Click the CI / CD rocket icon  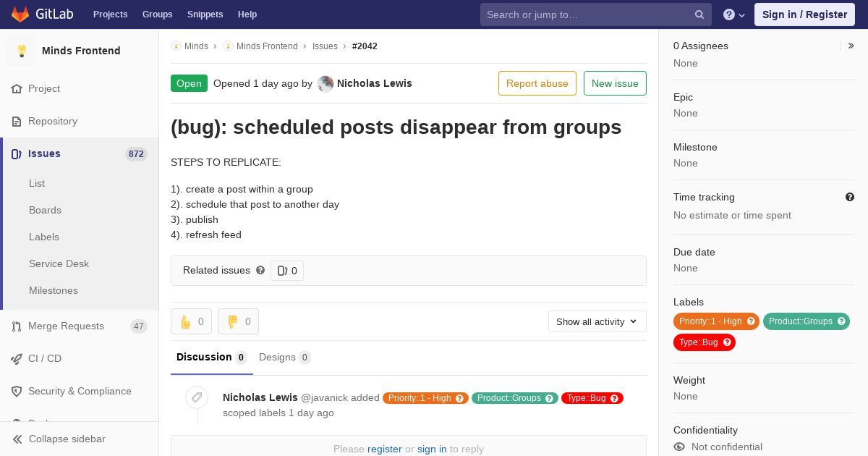17,358
